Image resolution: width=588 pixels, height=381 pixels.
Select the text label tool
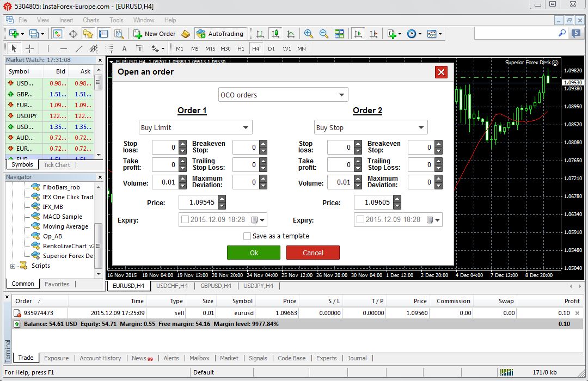point(125,48)
